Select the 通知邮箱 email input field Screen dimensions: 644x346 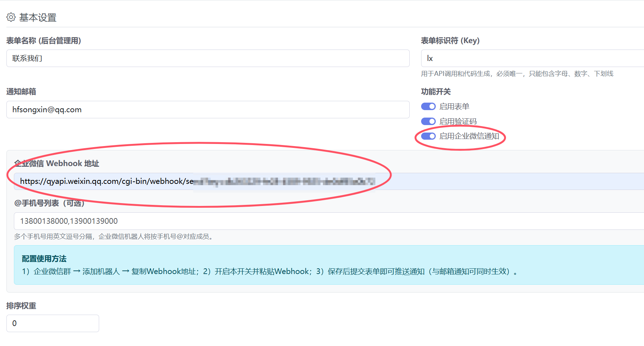(208, 110)
